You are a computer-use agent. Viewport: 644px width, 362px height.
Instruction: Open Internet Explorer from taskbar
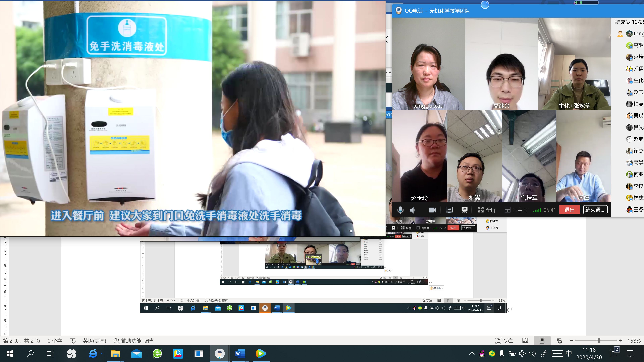tap(93, 353)
